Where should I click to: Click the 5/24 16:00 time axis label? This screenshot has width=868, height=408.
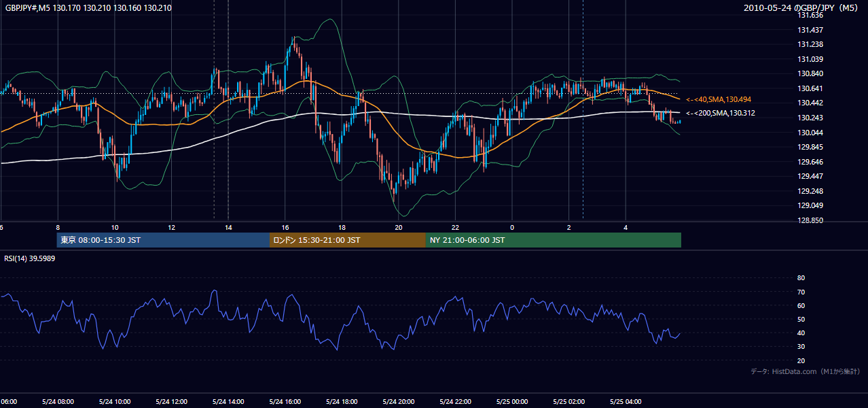[x=285, y=402]
